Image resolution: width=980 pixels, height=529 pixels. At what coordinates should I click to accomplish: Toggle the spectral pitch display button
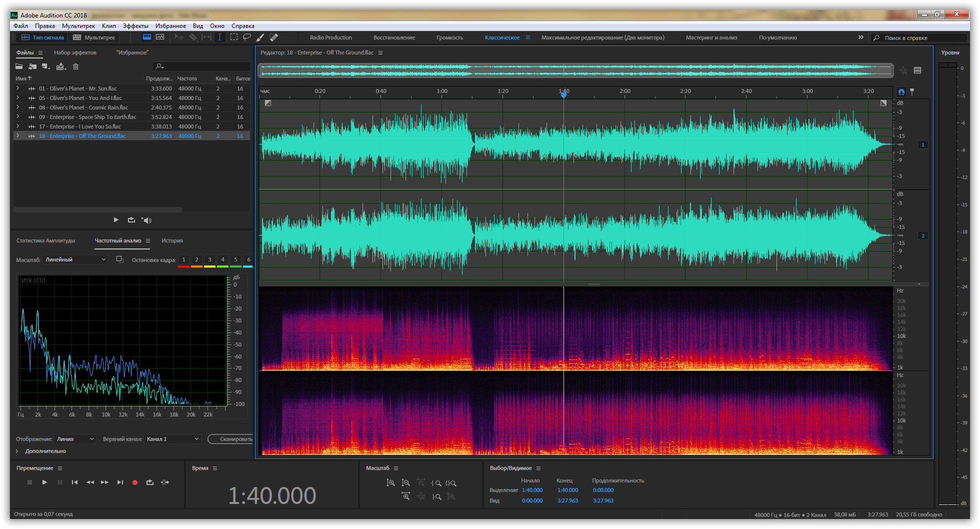click(x=160, y=37)
